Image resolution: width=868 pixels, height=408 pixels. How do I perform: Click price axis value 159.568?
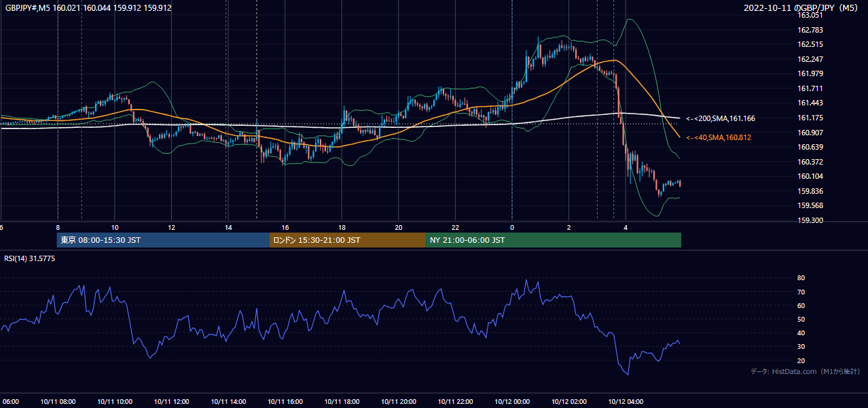coord(810,205)
